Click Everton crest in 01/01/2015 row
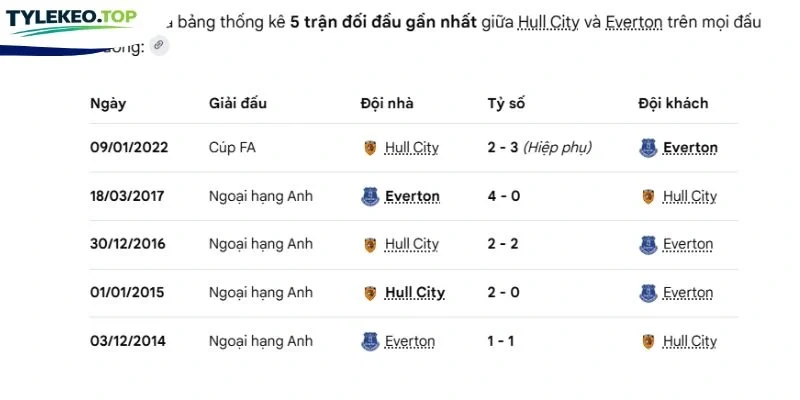 point(648,293)
